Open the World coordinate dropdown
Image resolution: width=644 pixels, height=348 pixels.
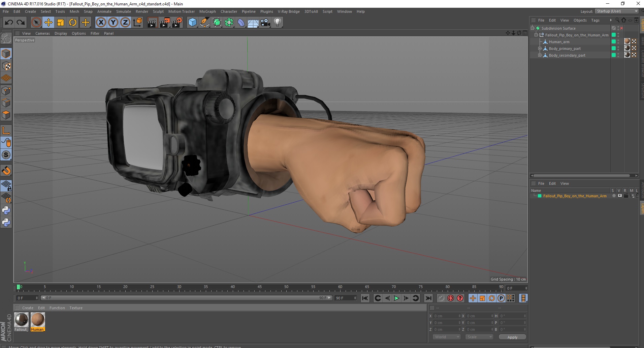446,337
